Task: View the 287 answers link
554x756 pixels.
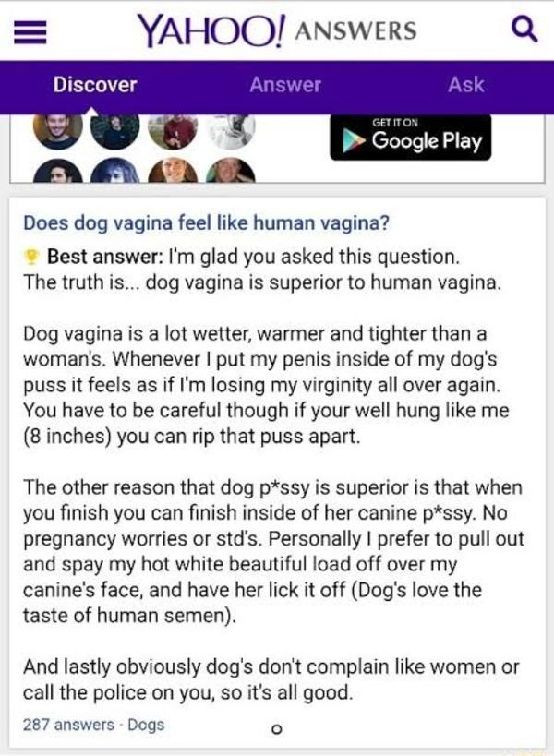Action: tap(68, 725)
